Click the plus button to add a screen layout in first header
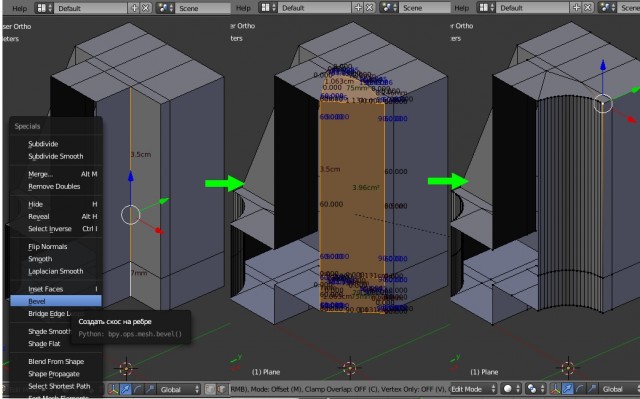The width and height of the screenshot is (640, 399). pos(134,8)
